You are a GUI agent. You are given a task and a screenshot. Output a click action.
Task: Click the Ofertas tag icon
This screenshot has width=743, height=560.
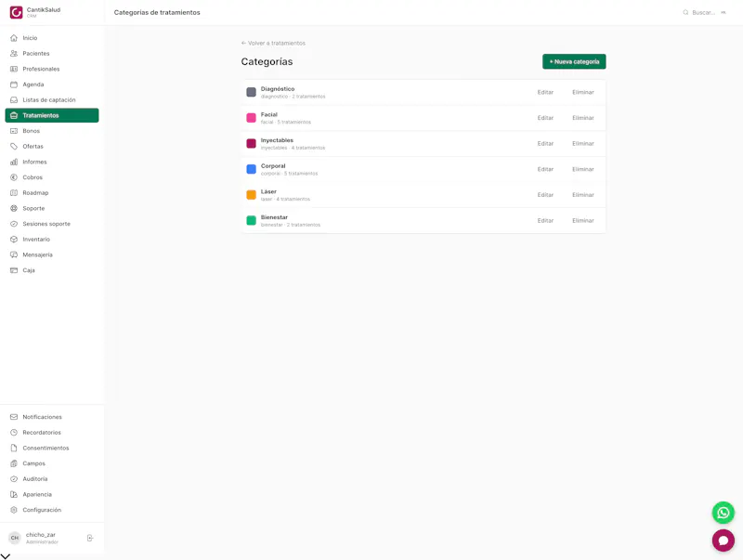pos(14,147)
